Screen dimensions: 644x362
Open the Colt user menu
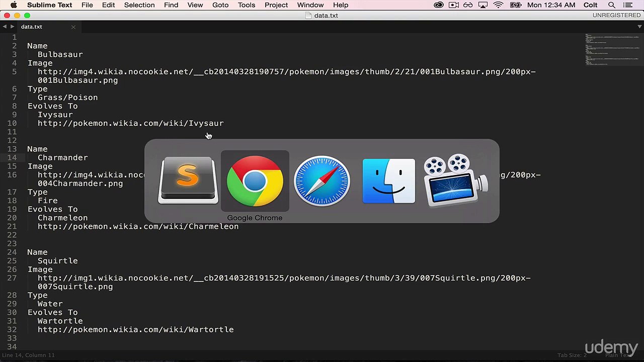pyautogui.click(x=591, y=5)
